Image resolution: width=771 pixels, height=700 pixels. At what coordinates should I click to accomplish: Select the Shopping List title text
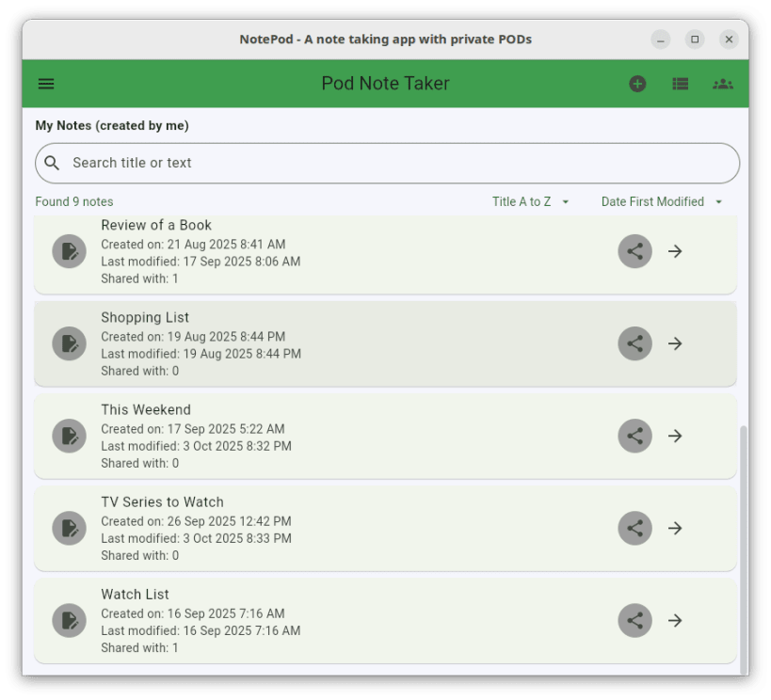[145, 318]
